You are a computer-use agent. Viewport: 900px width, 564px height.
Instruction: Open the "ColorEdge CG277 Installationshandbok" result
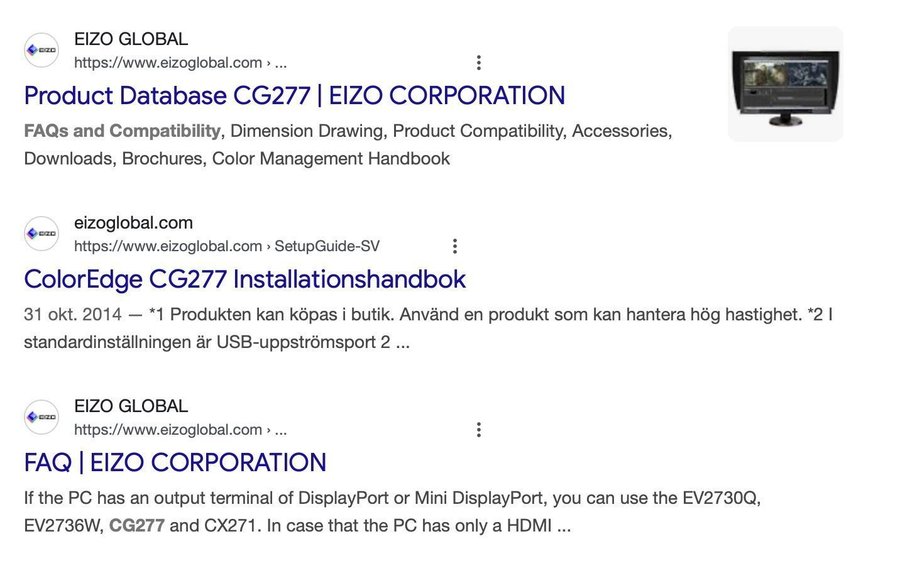pyautogui.click(x=245, y=279)
